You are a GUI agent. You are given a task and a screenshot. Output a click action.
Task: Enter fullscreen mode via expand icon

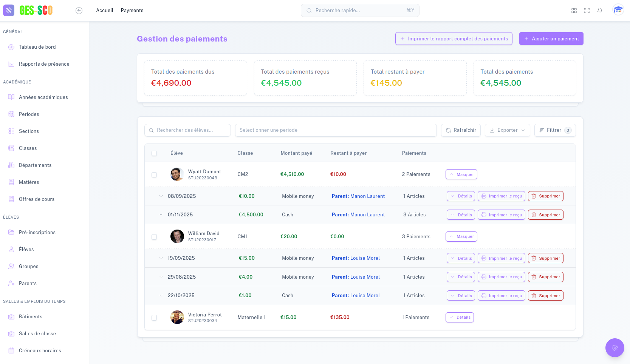pyautogui.click(x=587, y=10)
